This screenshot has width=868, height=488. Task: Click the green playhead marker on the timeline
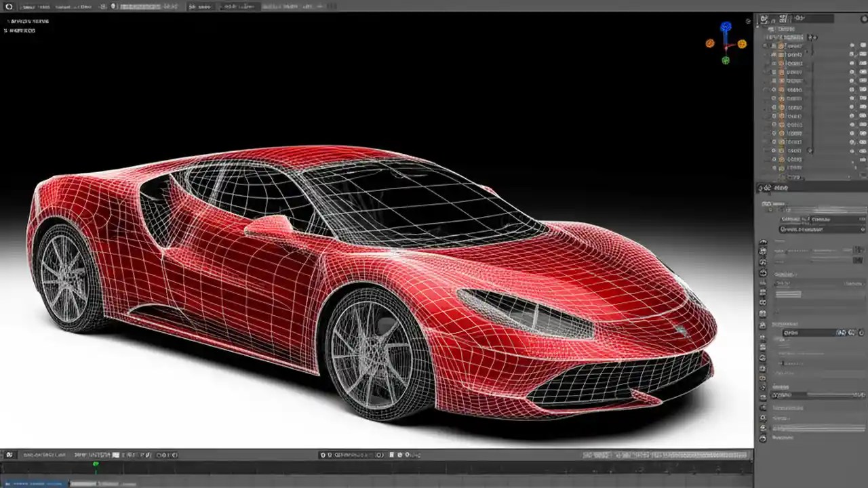[x=96, y=465]
